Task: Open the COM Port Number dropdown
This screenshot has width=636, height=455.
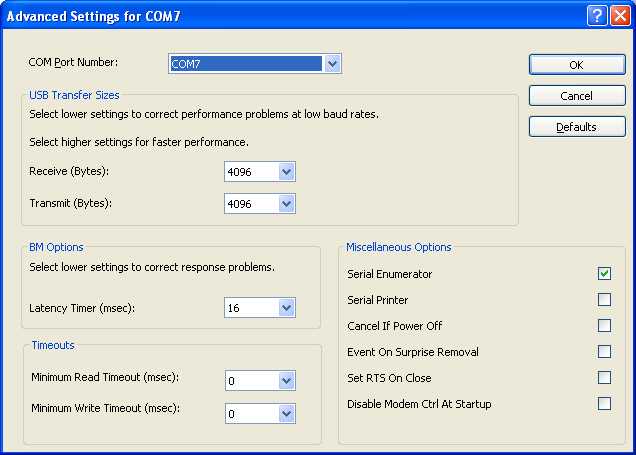Action: click(333, 64)
